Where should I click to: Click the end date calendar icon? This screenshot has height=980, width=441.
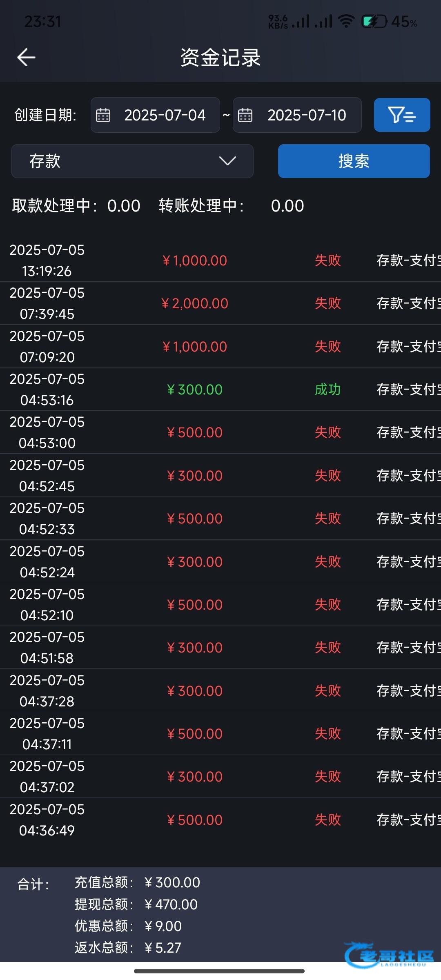click(x=245, y=115)
